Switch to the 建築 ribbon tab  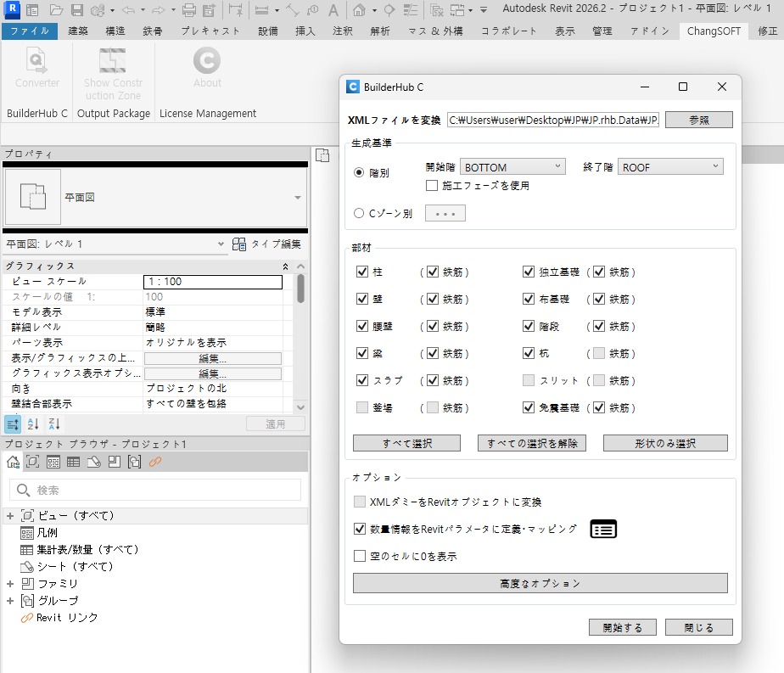coord(77,31)
